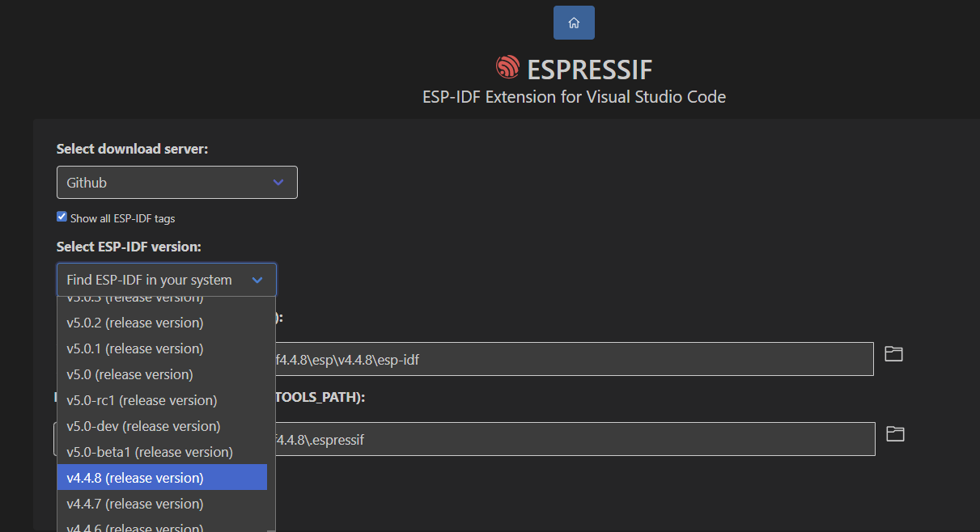This screenshot has width=980, height=532.
Task: Click the home button at the top
Action: coord(574,23)
